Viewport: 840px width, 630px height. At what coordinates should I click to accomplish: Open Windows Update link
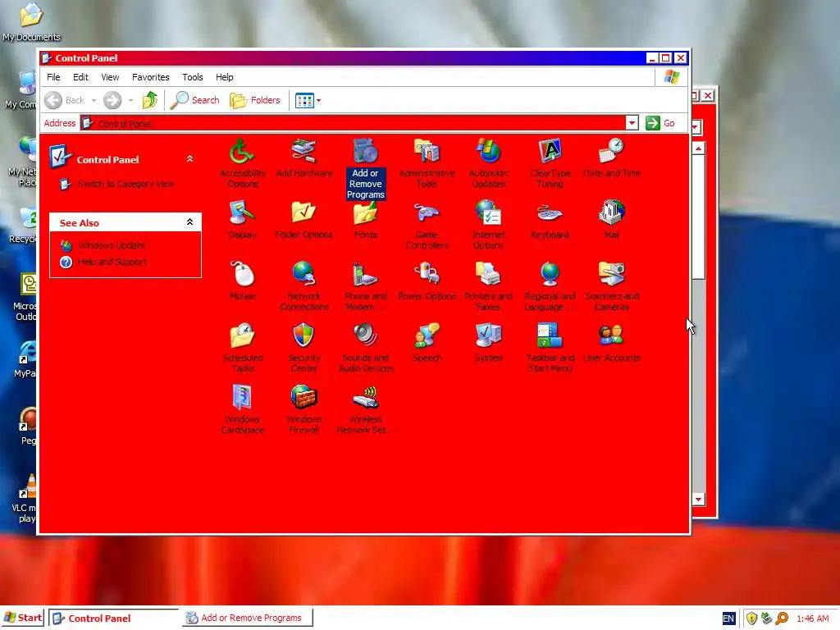click(x=111, y=245)
